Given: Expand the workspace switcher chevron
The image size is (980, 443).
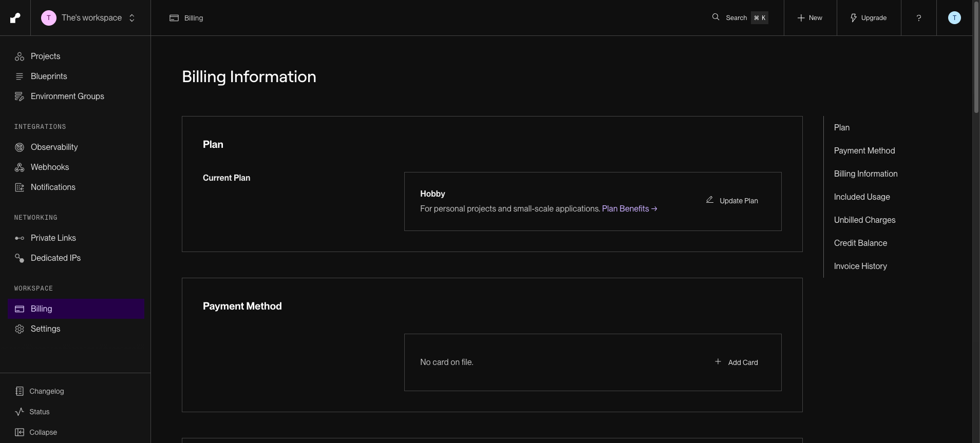Looking at the screenshot, I should click(132, 18).
